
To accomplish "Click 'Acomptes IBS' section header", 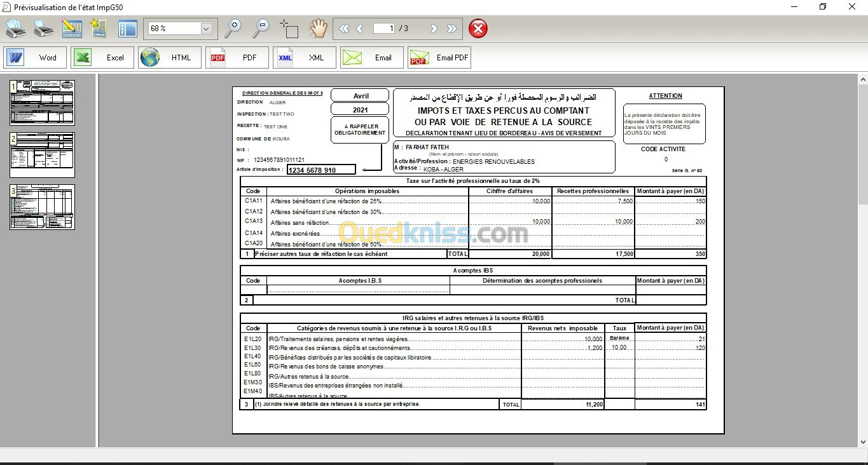I will click(473, 271).
